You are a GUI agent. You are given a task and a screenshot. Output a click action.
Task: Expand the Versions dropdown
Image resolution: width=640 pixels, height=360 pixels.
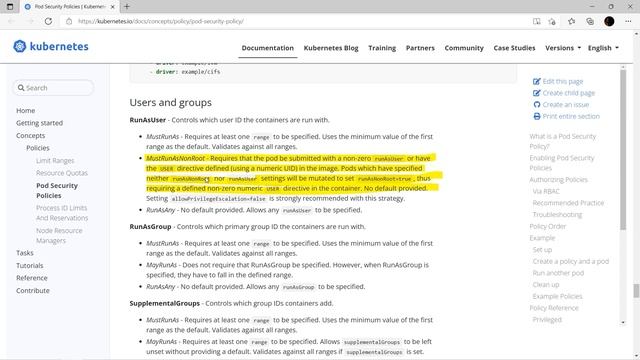[x=563, y=48]
